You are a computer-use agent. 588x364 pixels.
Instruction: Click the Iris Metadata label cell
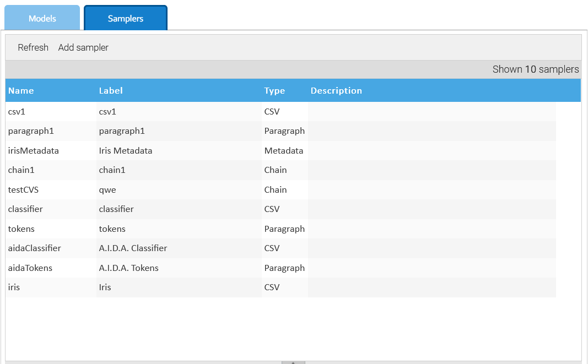click(x=179, y=151)
